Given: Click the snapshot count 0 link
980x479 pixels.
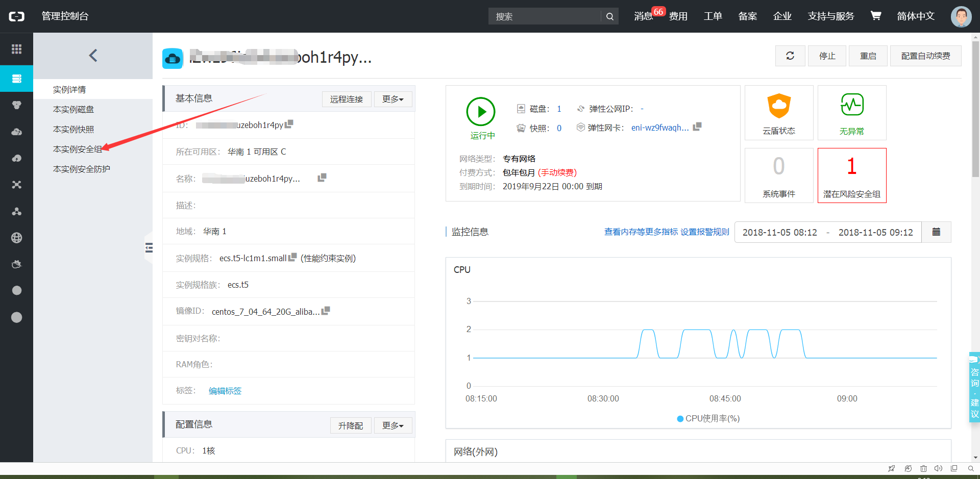Looking at the screenshot, I should tap(559, 128).
